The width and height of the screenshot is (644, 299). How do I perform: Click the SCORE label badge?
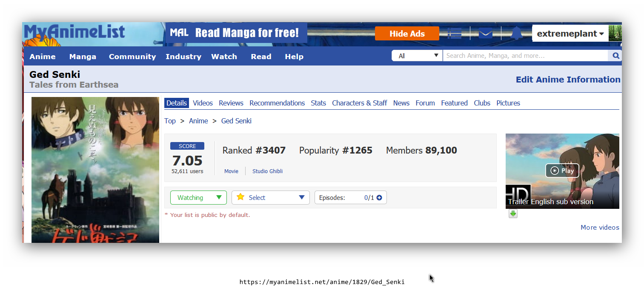point(187,146)
